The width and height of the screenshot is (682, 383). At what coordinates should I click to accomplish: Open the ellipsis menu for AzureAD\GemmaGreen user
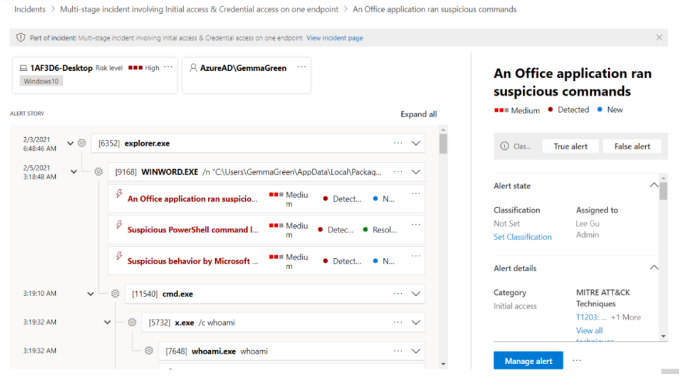(x=301, y=67)
